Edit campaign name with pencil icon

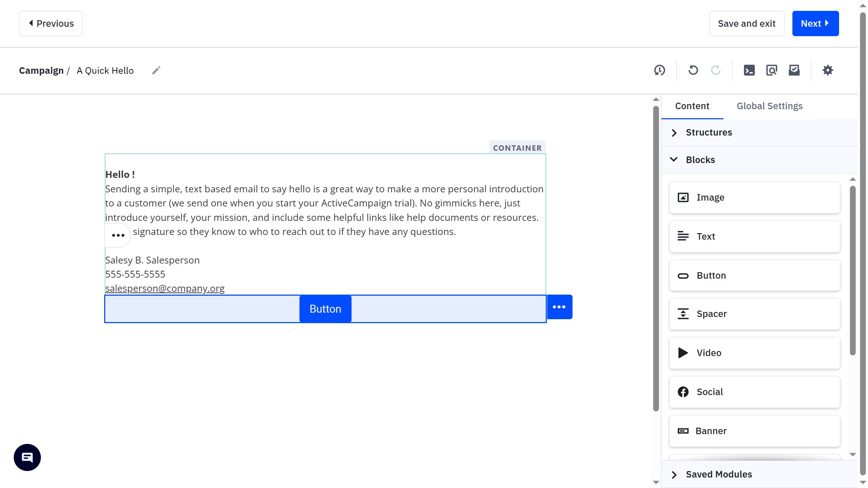(x=156, y=70)
